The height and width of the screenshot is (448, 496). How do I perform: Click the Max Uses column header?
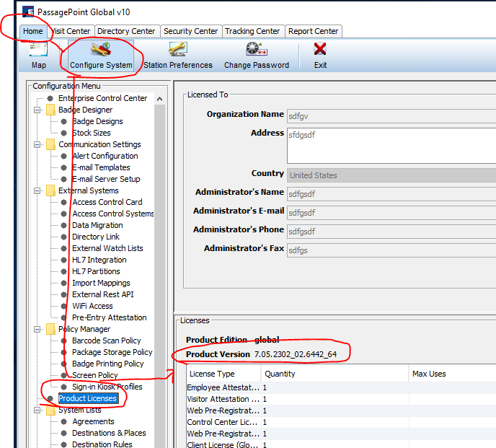coord(452,374)
